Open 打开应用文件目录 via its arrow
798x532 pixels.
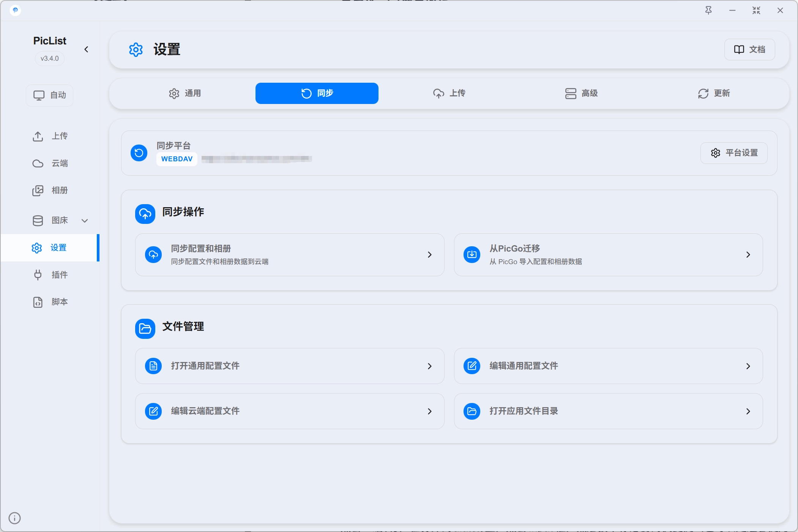[748, 411]
